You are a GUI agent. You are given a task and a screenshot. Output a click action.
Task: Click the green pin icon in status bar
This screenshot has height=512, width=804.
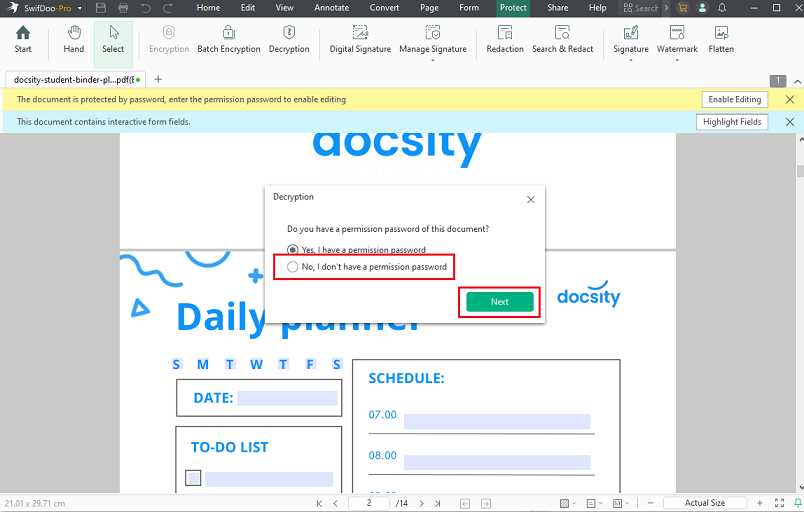798,503
